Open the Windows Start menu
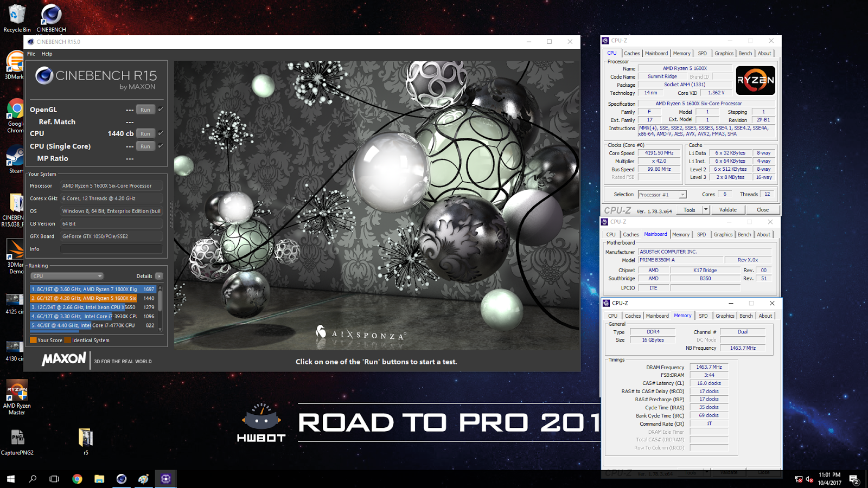 (11, 479)
